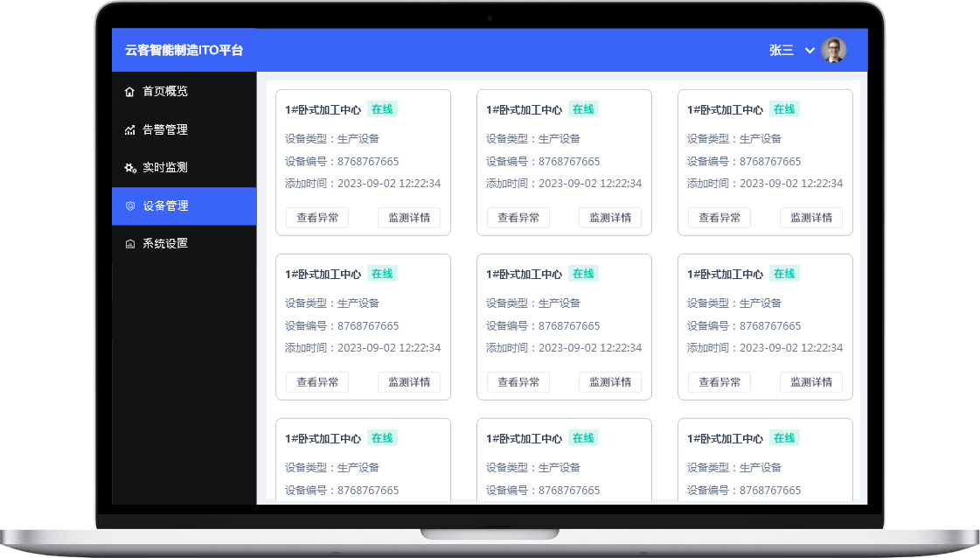The height and width of the screenshot is (558, 980).
Task: Click 查看异常 in first-row first card
Action: coord(317,218)
